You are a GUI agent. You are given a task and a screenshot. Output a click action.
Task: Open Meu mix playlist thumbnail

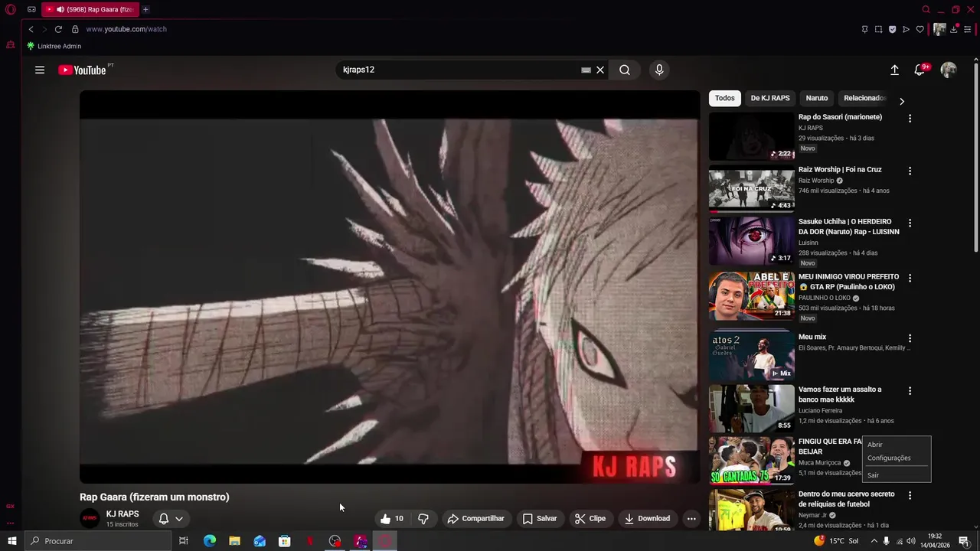[x=751, y=356]
